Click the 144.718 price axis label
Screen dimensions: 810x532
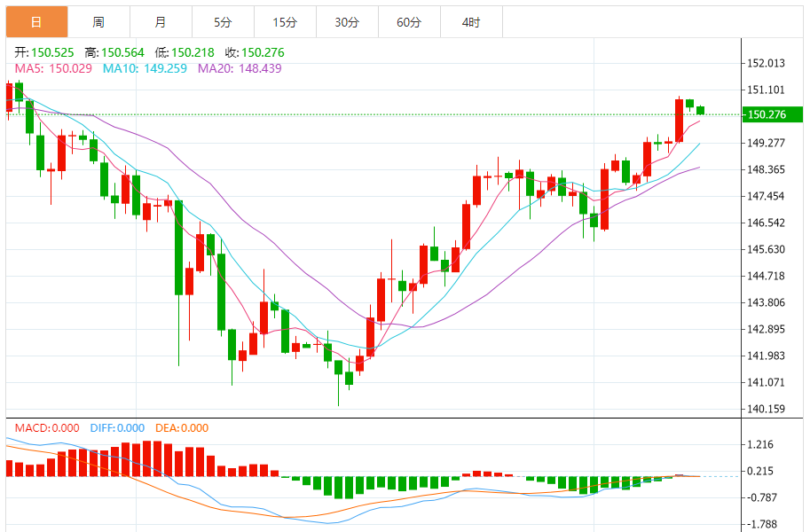(767, 276)
